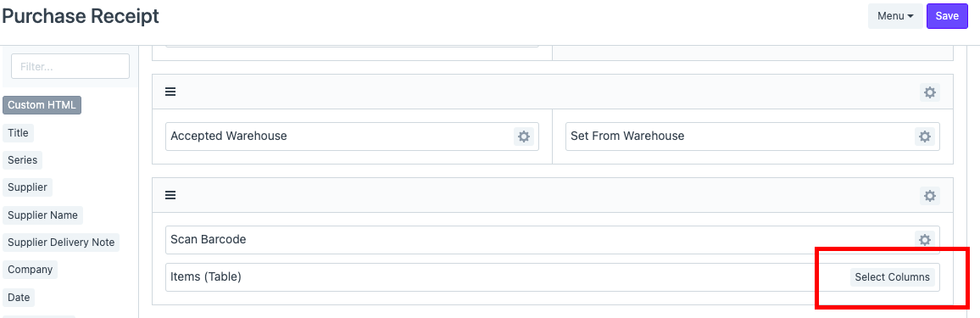
Task: Select Custom HTML field tag
Action: pos(42,105)
